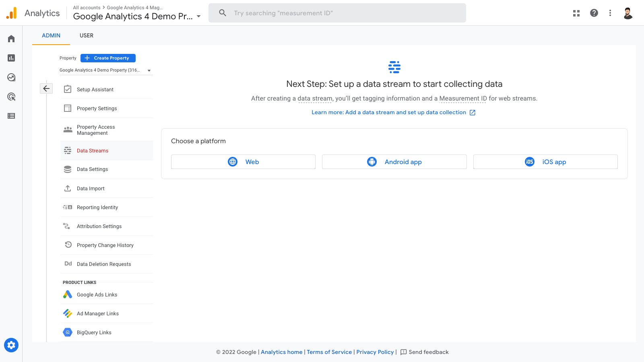The image size is (644, 362).
Task: Choose the Web platform button
Action: tap(243, 162)
